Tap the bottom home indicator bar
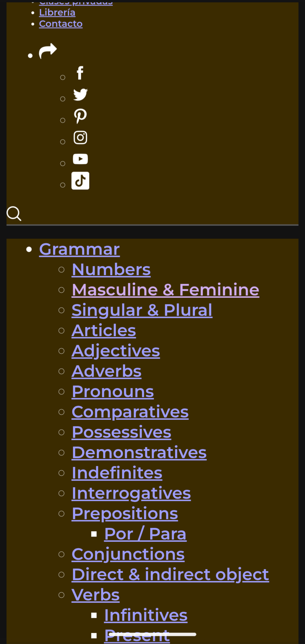The width and height of the screenshot is (305, 644). 152,634
